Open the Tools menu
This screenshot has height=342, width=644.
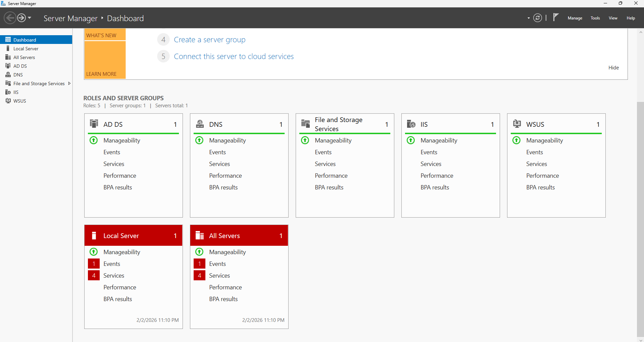[595, 18]
